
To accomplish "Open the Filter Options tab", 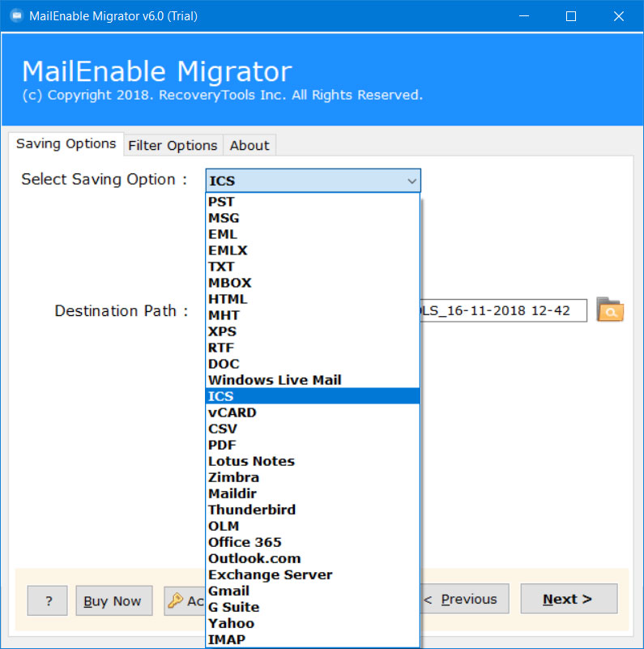I will pyautogui.click(x=173, y=146).
